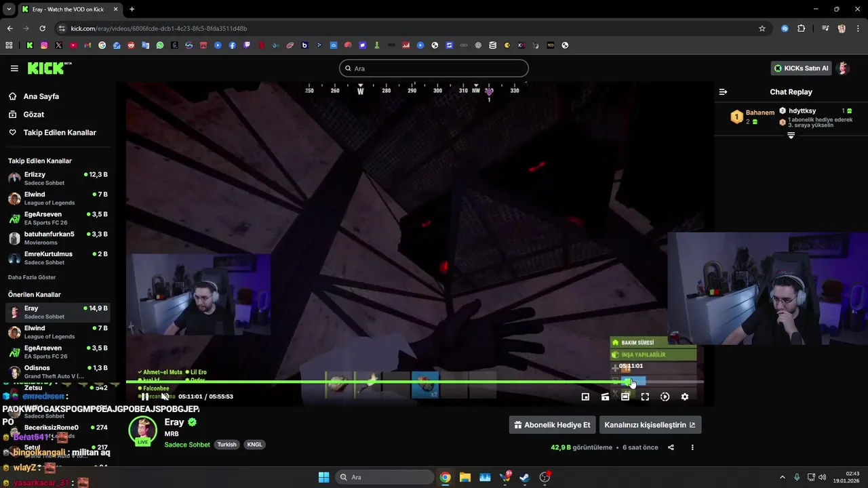This screenshot has width=868, height=488.
Task: Expand Daha Fazla Göster list
Action: [x=32, y=277]
